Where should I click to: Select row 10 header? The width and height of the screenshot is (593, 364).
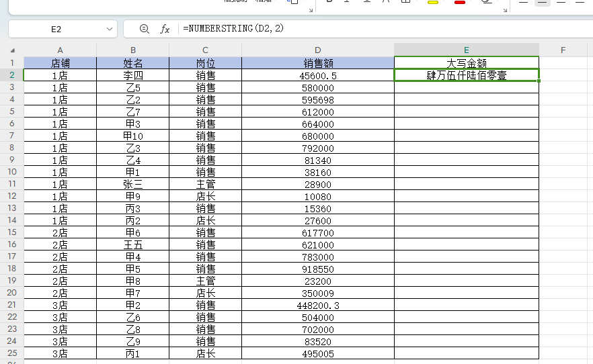(x=11, y=172)
